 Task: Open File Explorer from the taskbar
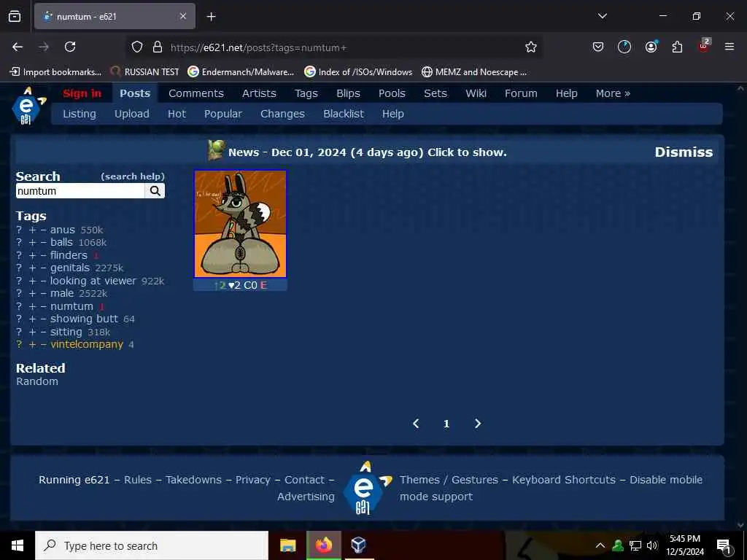tap(287, 545)
